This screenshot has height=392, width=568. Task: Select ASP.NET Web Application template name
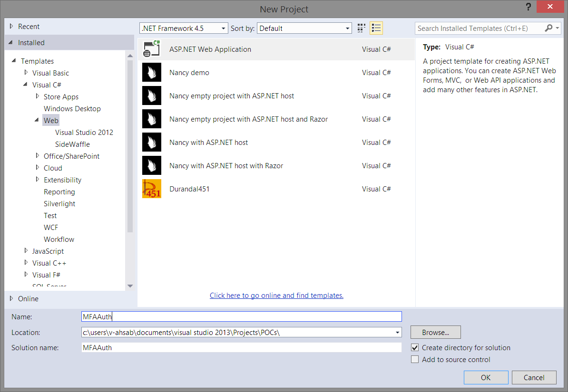[x=210, y=49]
